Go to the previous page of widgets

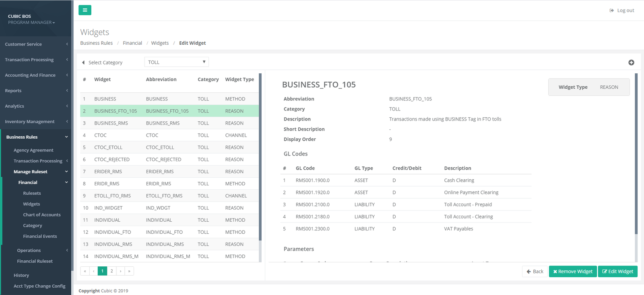point(93,271)
